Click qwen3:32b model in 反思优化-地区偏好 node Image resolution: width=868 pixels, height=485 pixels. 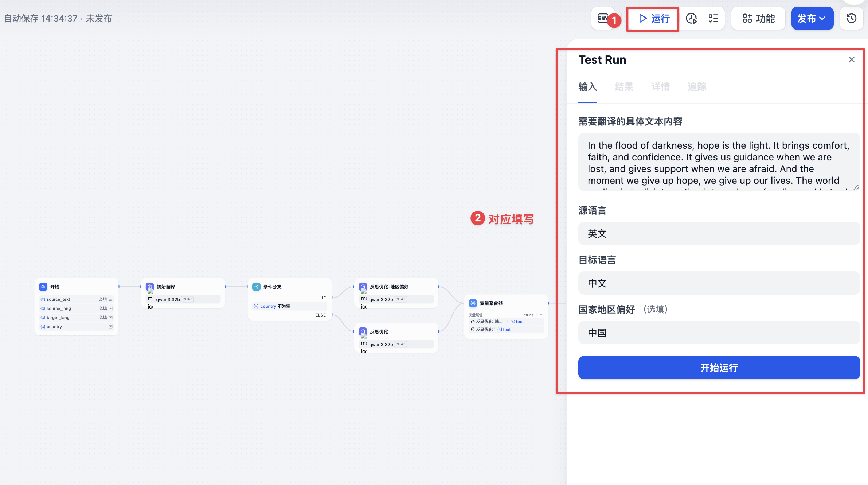point(396,299)
